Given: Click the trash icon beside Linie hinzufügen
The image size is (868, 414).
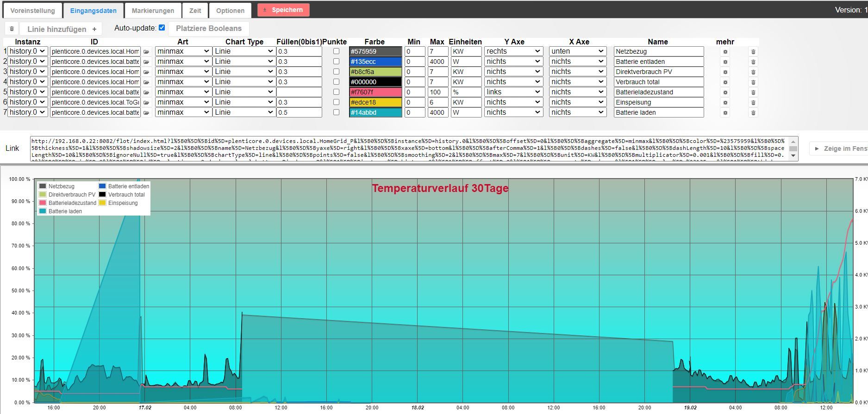Looking at the screenshot, I should pyautogui.click(x=12, y=29).
